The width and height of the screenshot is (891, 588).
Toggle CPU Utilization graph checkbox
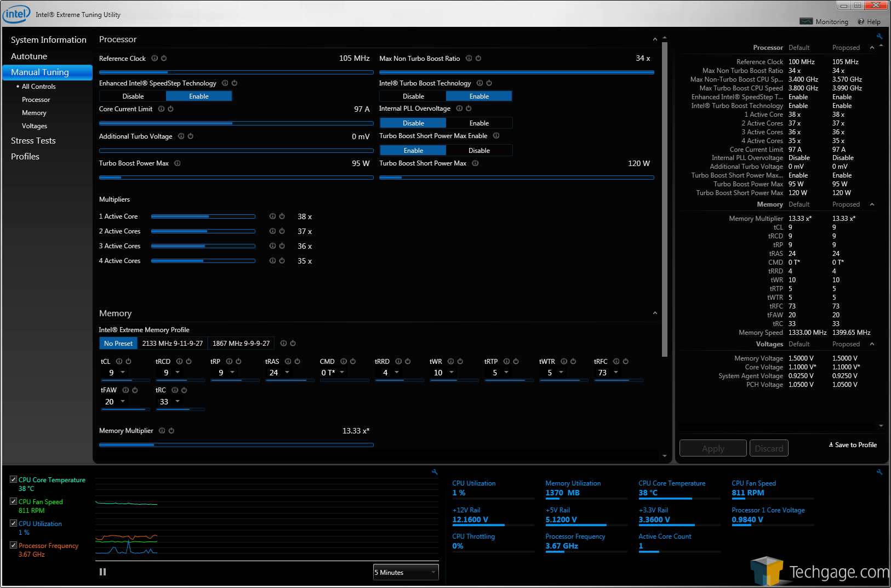click(x=14, y=523)
